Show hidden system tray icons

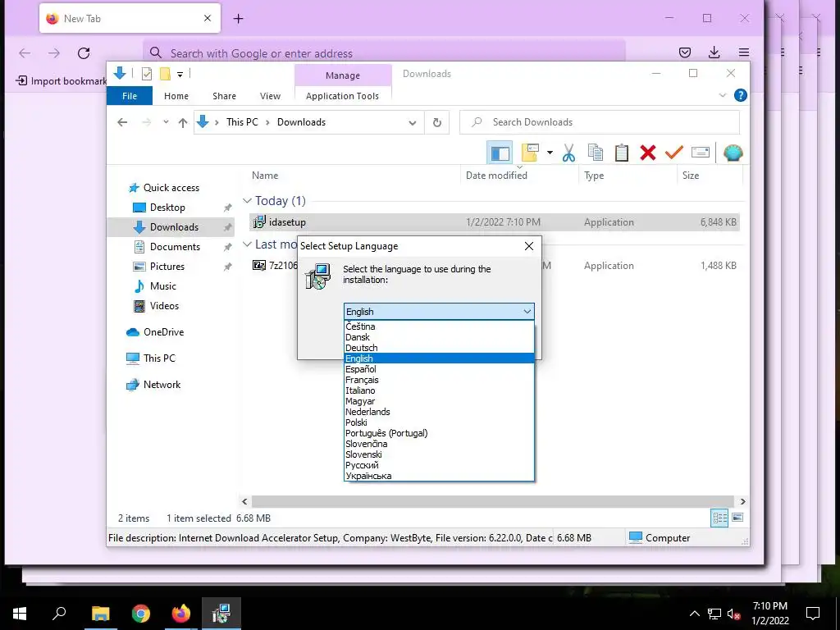[x=694, y=614]
